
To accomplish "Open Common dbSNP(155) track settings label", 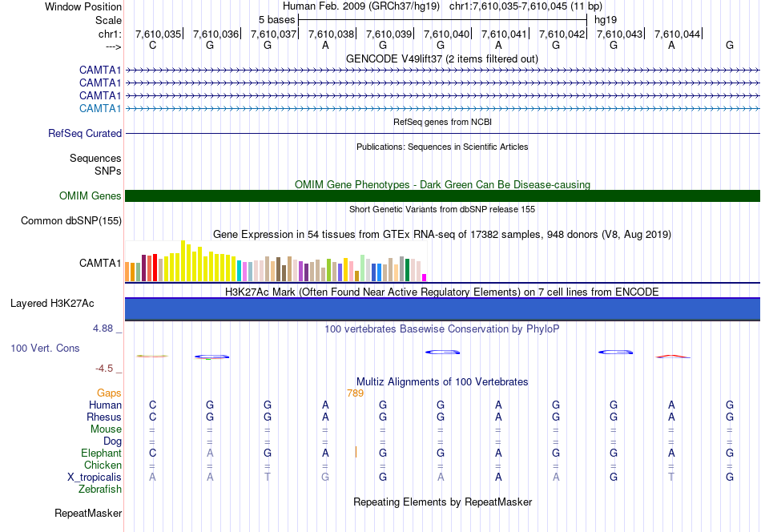I will (71, 221).
